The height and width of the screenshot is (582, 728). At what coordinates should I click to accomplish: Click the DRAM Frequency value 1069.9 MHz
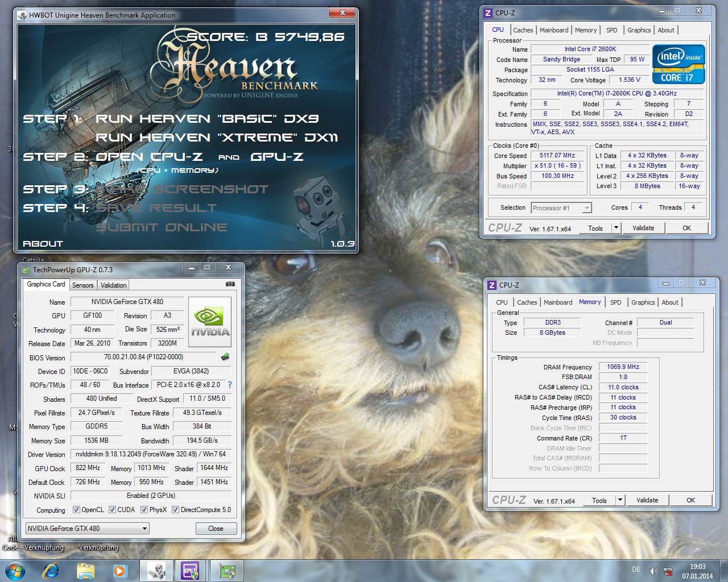point(623,367)
